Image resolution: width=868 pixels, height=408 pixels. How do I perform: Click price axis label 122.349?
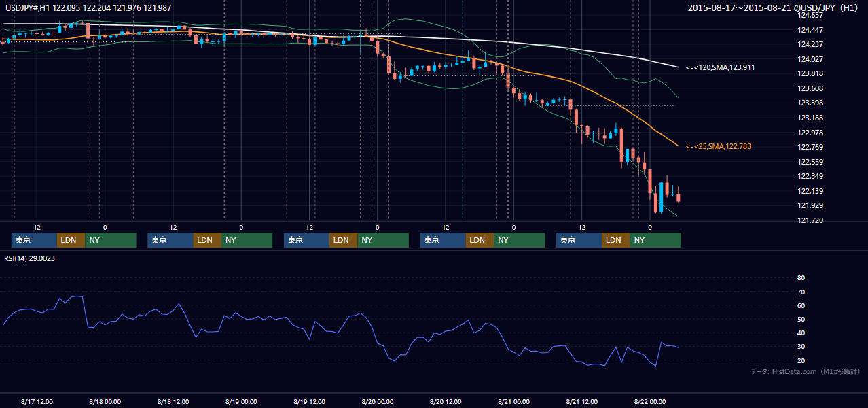tap(810, 176)
